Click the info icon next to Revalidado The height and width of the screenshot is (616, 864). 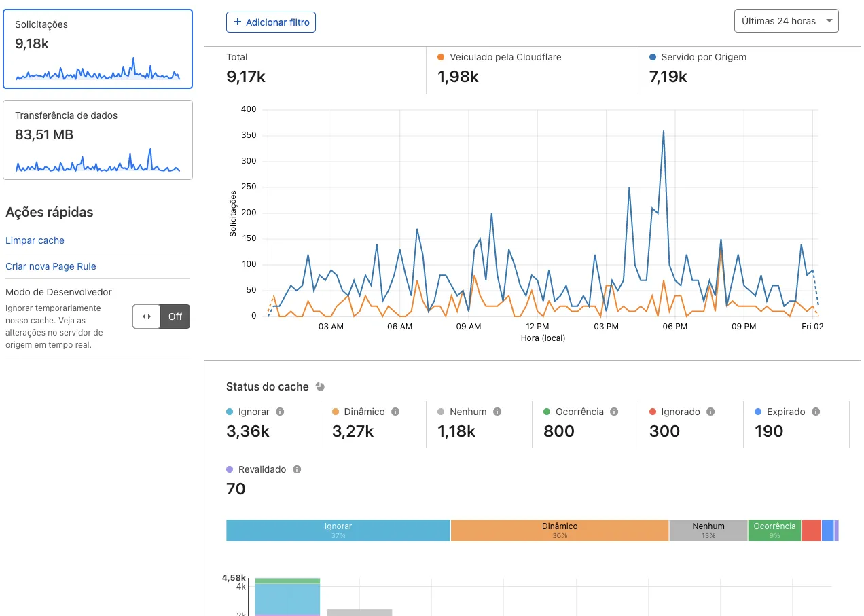pos(297,469)
